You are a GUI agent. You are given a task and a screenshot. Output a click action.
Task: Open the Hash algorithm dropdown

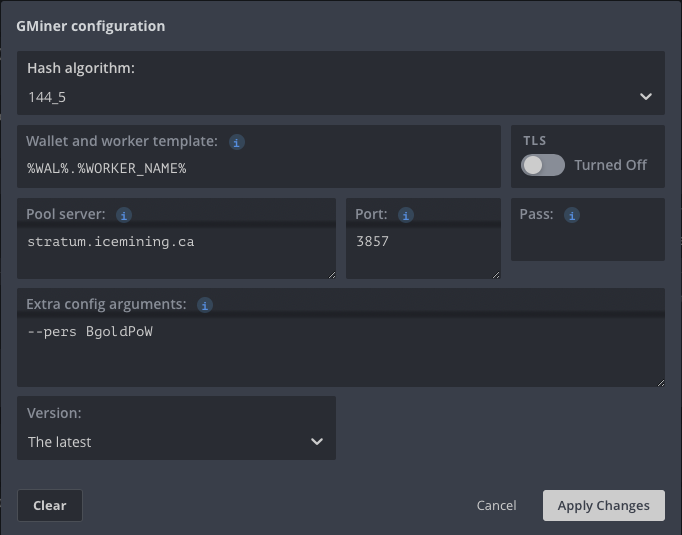(x=340, y=97)
